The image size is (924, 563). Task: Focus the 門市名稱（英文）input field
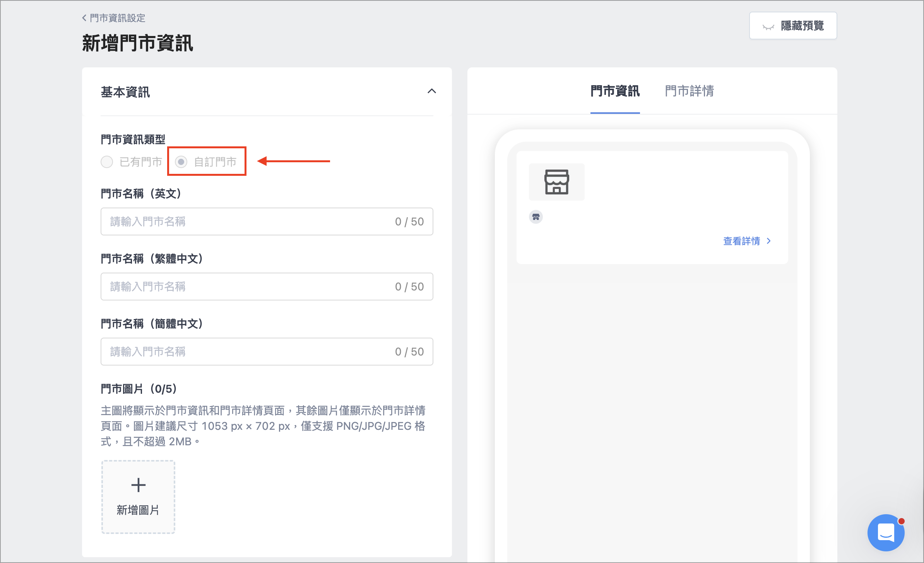[x=267, y=221]
